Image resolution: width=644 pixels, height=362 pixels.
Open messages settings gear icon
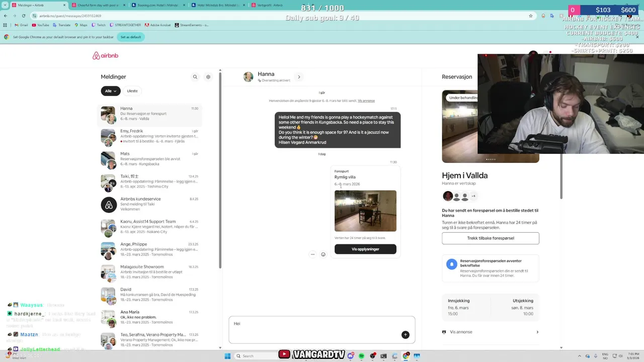pyautogui.click(x=208, y=77)
